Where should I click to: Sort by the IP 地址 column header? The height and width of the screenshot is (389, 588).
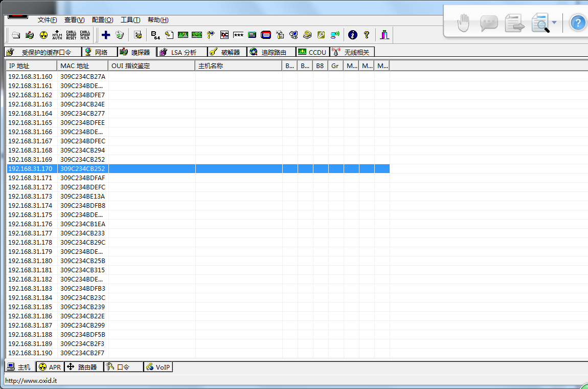[32, 66]
